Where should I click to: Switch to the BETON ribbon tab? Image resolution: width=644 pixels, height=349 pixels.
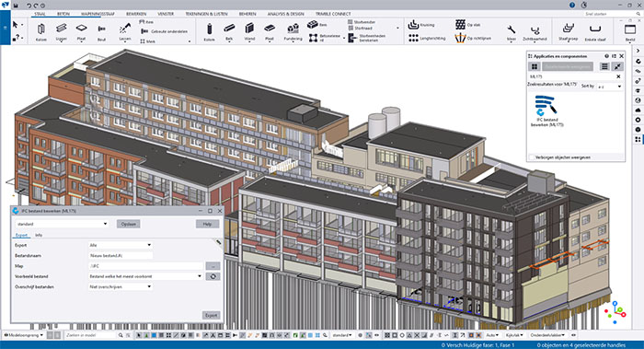[63, 14]
